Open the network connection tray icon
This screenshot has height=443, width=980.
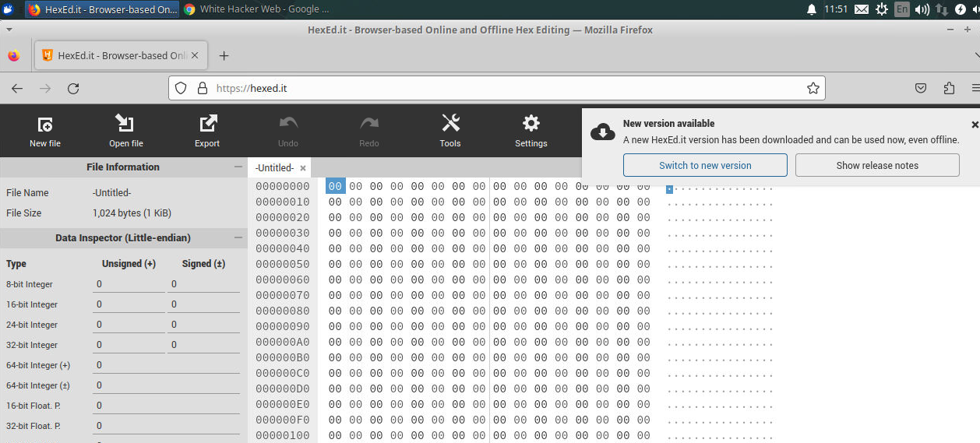click(x=942, y=9)
